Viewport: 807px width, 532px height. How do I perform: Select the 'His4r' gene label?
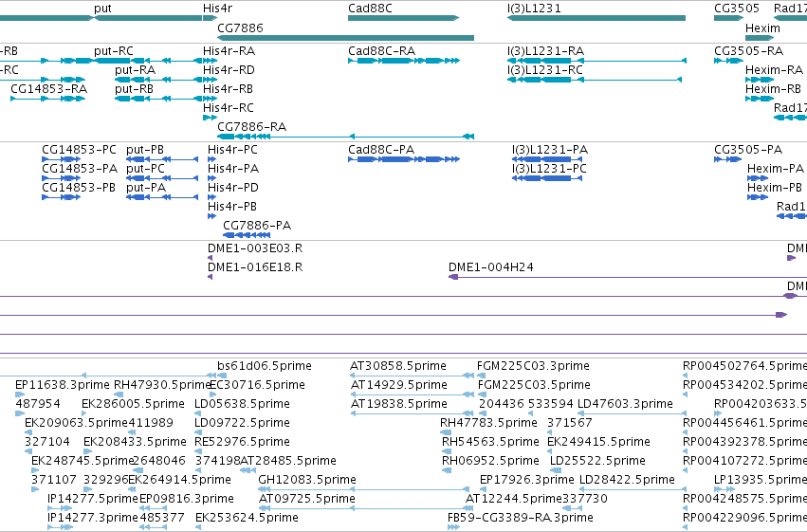click(x=217, y=9)
